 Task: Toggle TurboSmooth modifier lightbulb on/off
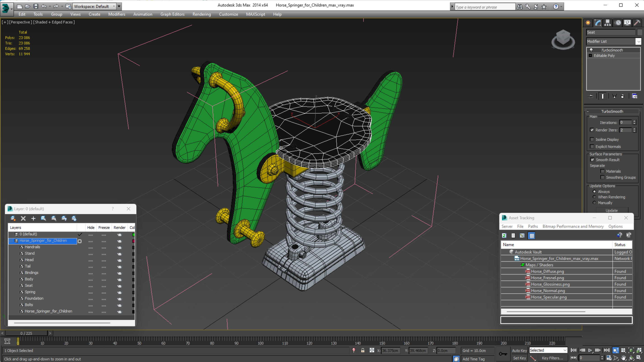coord(591,50)
